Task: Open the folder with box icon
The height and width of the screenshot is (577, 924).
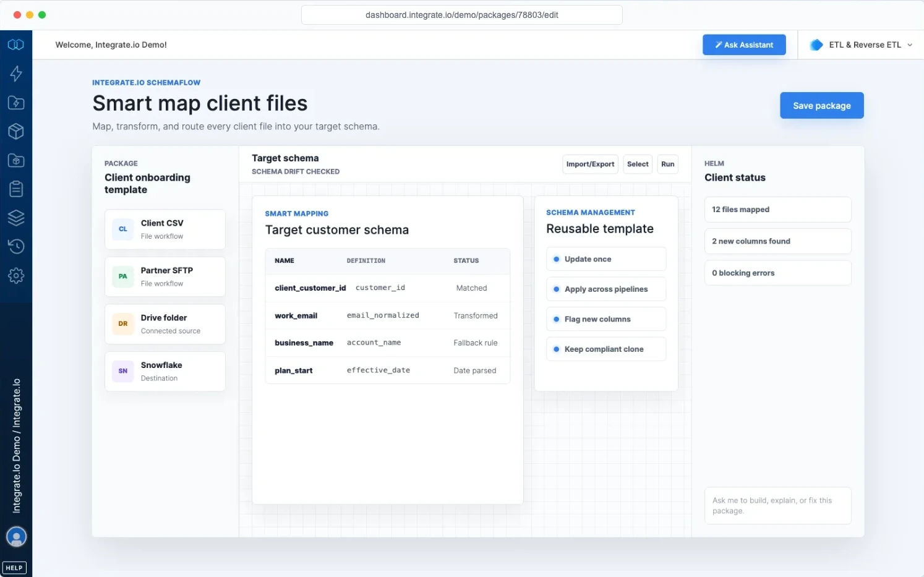Action: coord(16,160)
